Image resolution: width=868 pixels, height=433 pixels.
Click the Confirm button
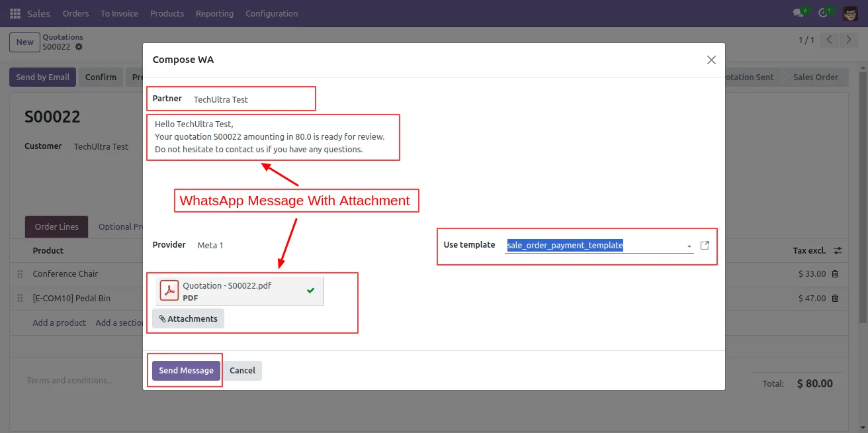tap(101, 77)
